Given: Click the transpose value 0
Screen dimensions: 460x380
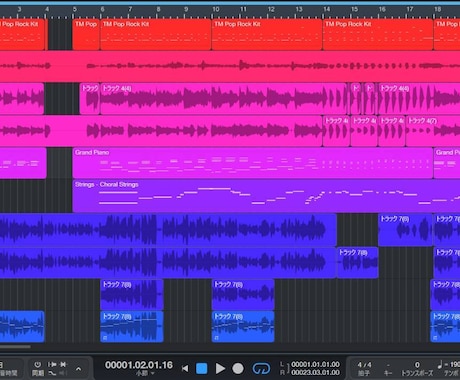Looking at the screenshot, I should (417, 365).
